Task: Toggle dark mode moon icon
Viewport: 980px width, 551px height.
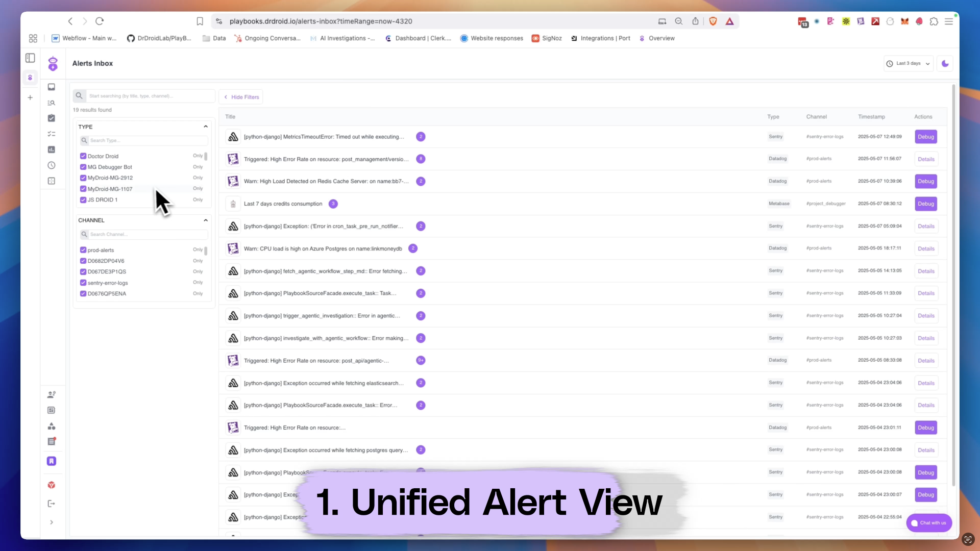Action: click(945, 64)
